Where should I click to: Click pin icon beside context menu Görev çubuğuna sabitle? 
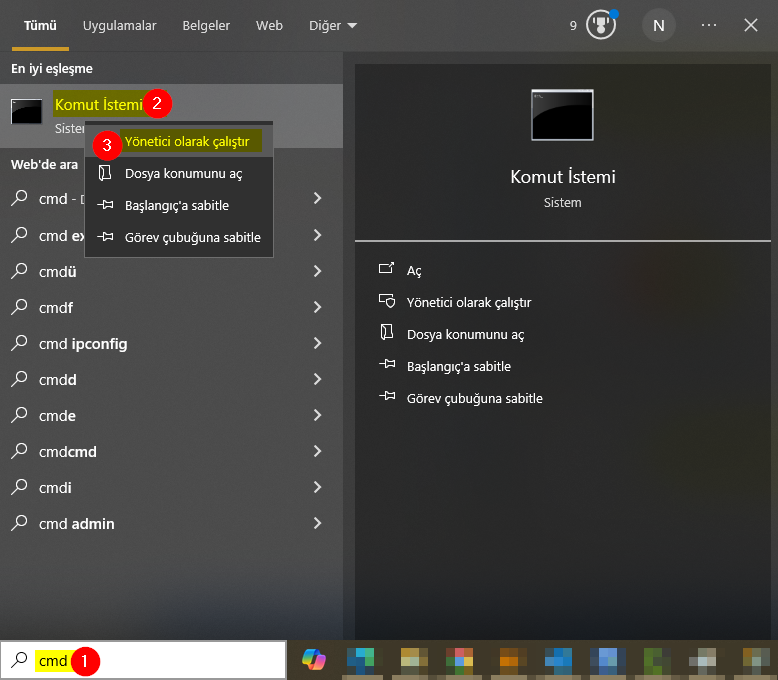pos(105,236)
